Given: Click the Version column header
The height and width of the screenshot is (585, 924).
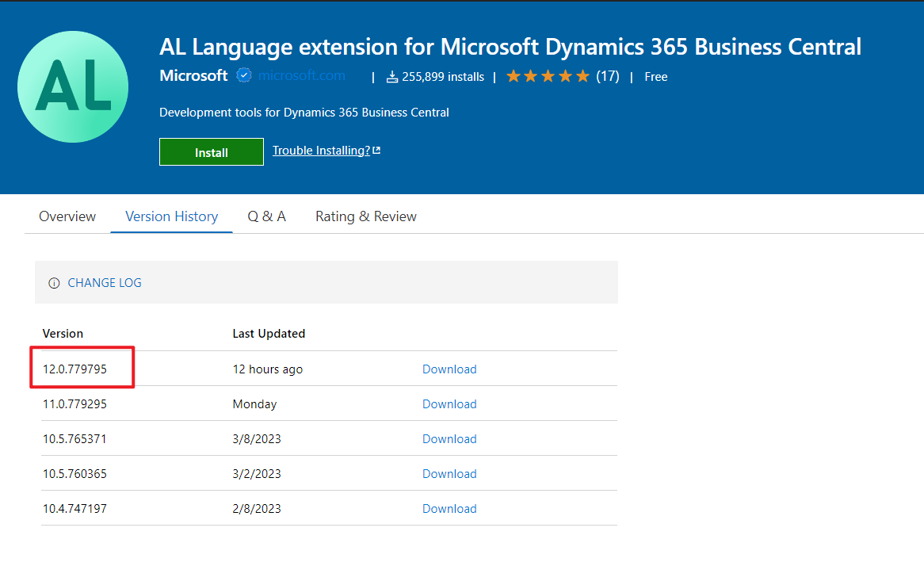Looking at the screenshot, I should (x=63, y=334).
